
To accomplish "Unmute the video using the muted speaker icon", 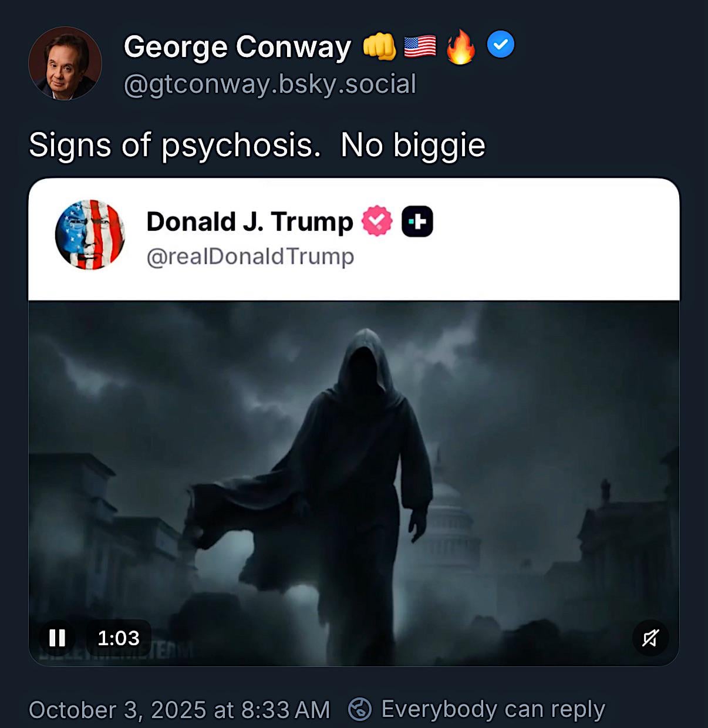I will click(x=650, y=638).
